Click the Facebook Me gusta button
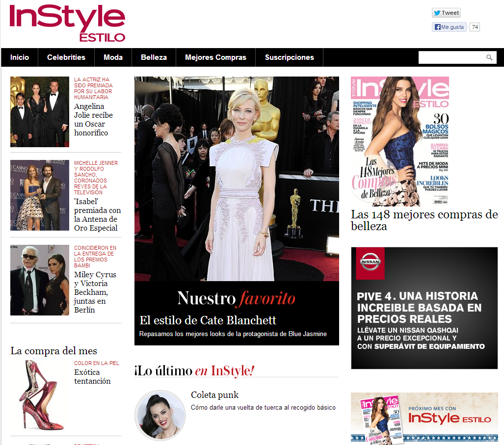This screenshot has width=504, height=445. click(449, 27)
